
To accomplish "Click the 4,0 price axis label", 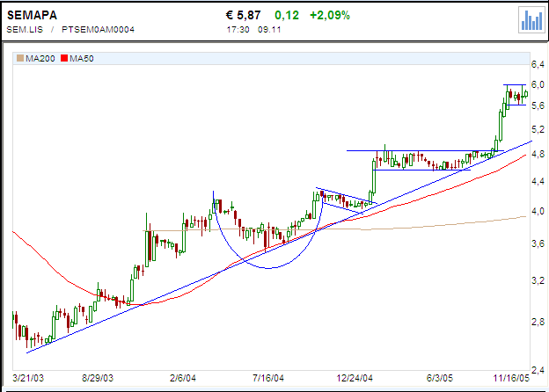I will (538, 211).
